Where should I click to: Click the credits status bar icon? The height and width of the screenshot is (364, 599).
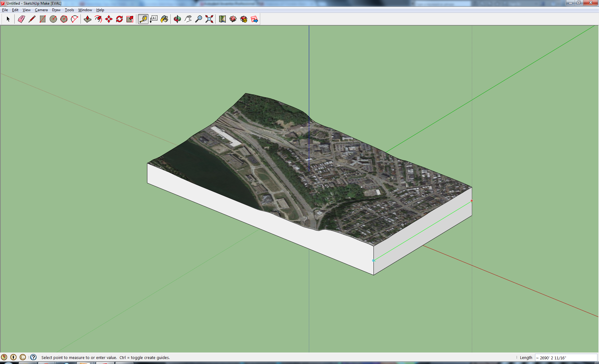(13, 357)
